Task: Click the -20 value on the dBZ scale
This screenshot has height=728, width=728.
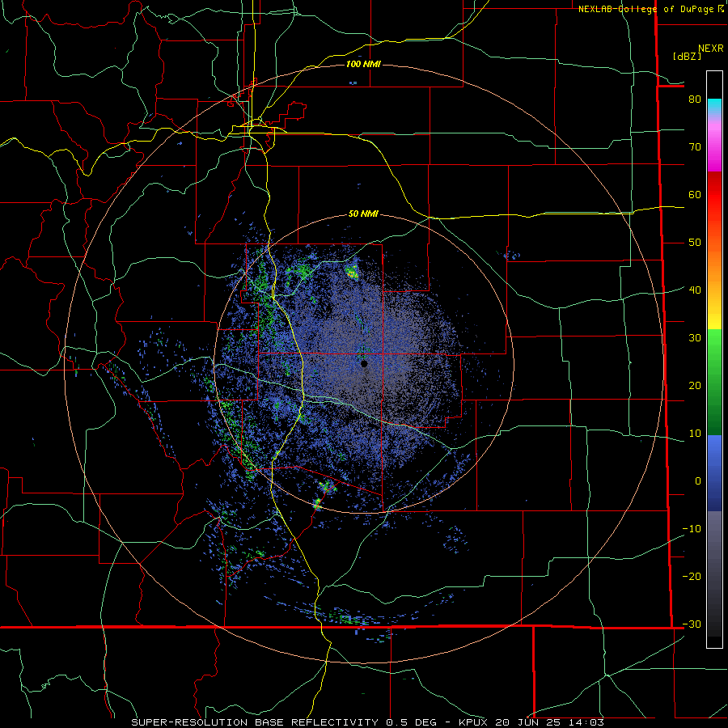Action: [692, 577]
